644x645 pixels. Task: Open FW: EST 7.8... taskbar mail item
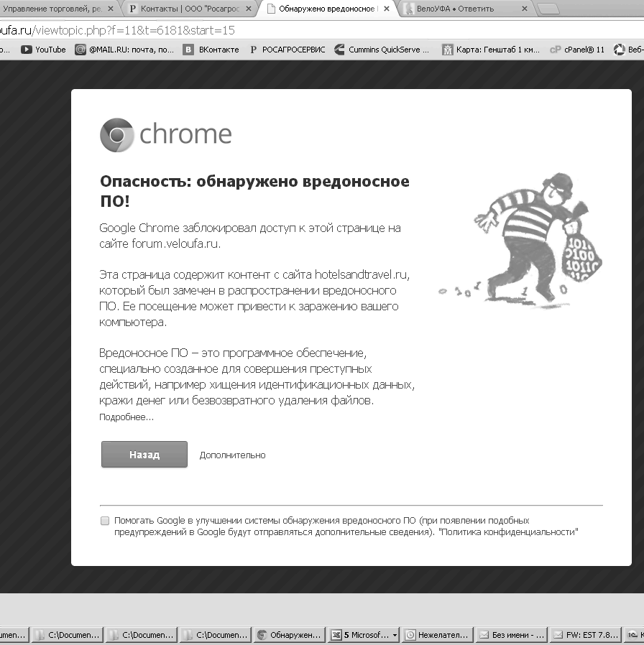(x=586, y=635)
